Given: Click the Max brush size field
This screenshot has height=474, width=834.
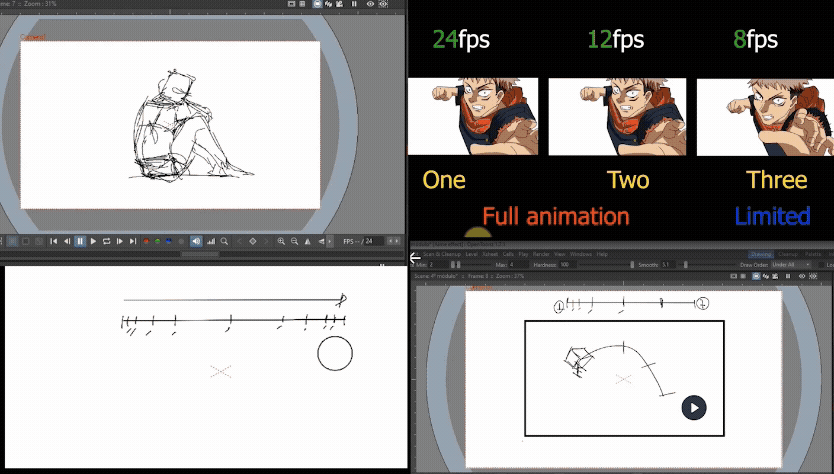Looking at the screenshot, I should (x=518, y=265).
